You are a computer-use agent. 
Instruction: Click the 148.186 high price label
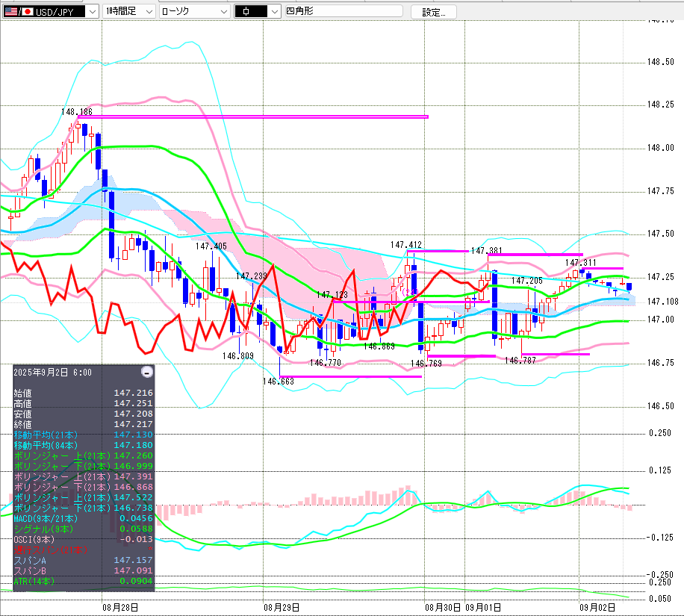point(77,112)
